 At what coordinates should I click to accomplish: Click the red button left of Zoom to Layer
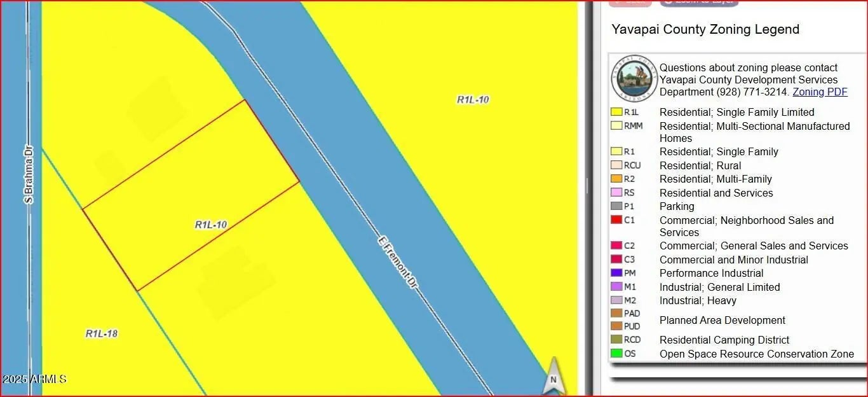tap(630, 3)
